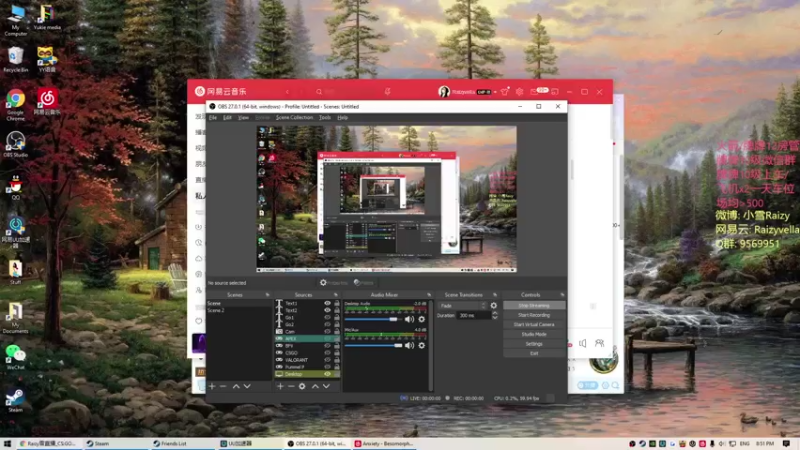The width and height of the screenshot is (800, 450).
Task: Toggle visibility of the Go1 source
Action: (328, 317)
